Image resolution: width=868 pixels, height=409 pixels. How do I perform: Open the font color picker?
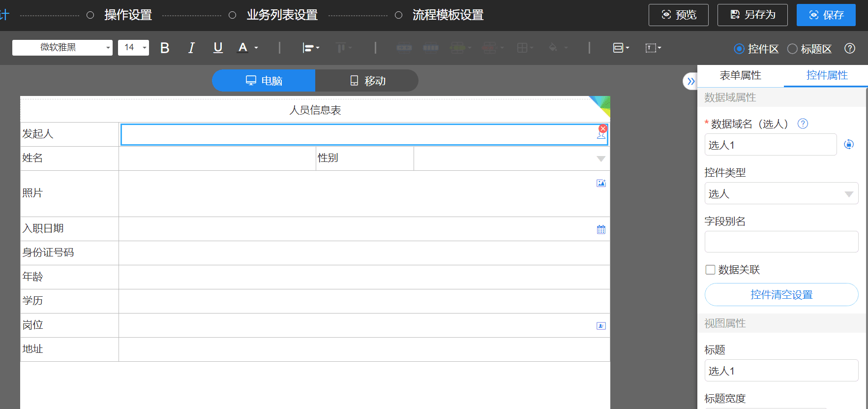tap(247, 48)
